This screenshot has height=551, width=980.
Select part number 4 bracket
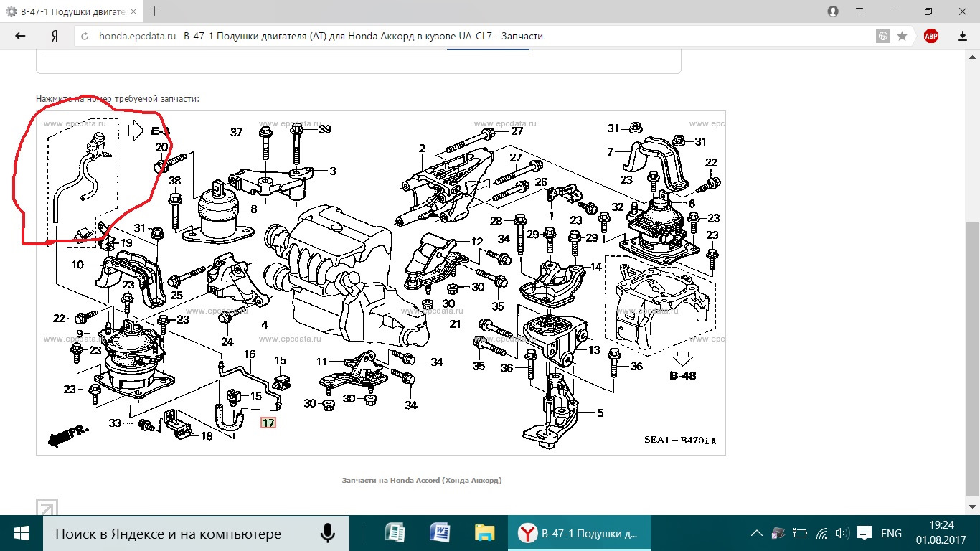(264, 324)
